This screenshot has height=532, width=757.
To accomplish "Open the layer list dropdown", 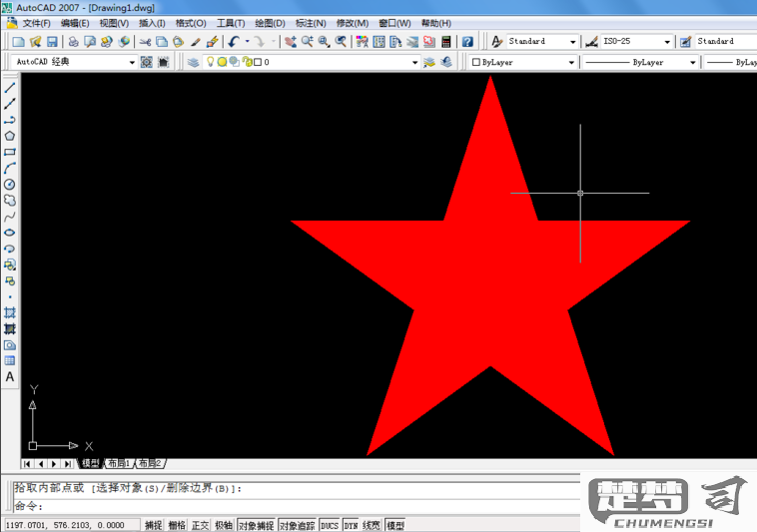I will 414,62.
